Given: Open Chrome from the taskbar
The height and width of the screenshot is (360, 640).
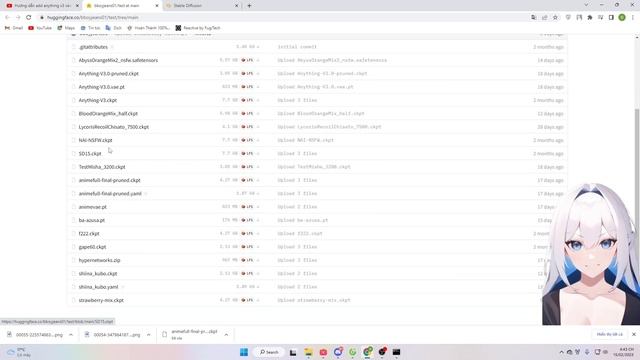Looking at the screenshot, I should (368, 352).
